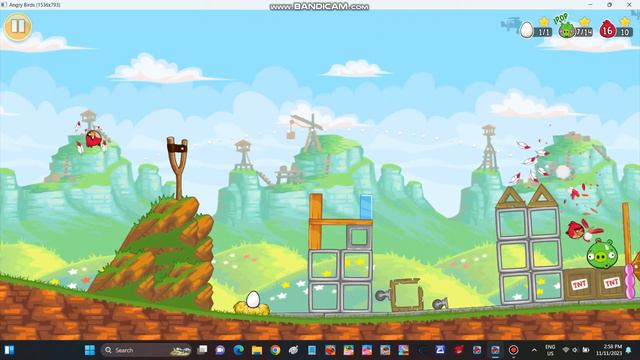Click the Bandicam red record taskbar icon
This screenshot has height=360, width=640.
(513, 350)
